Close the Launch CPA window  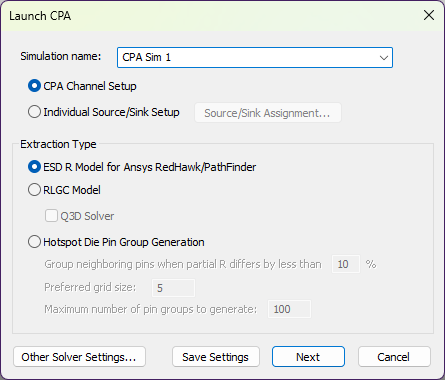[429, 15]
